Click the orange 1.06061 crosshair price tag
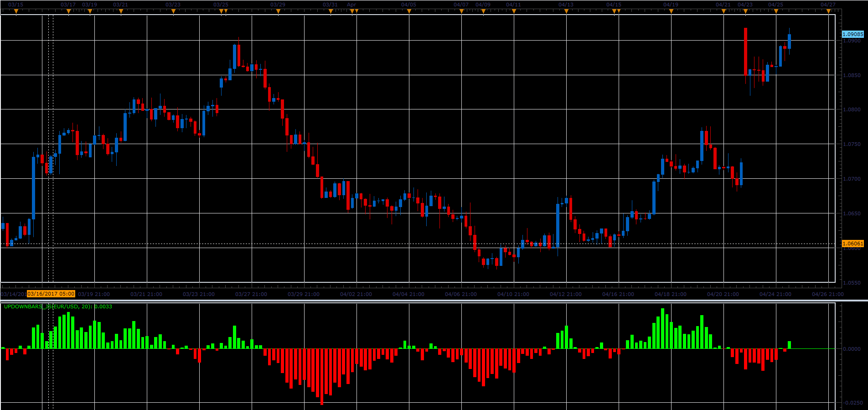868x410 pixels. pyautogui.click(x=852, y=244)
